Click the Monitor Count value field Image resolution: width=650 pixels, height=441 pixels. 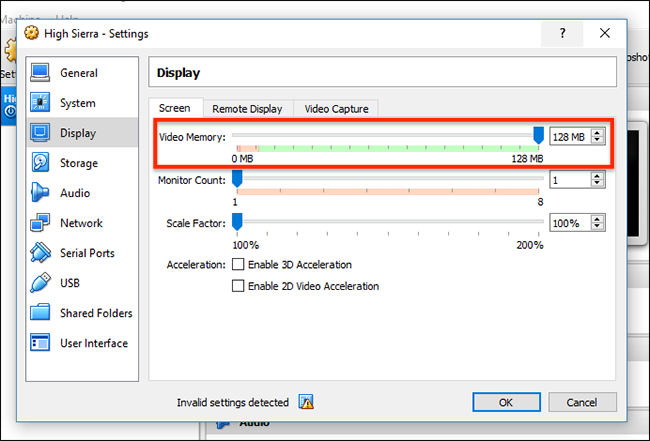pyautogui.click(x=571, y=179)
